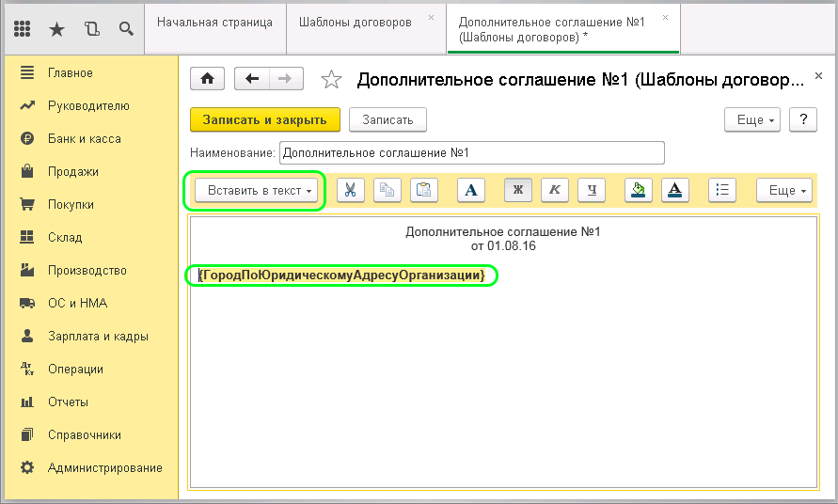Choose the text color (underlined A)

[x=675, y=190]
